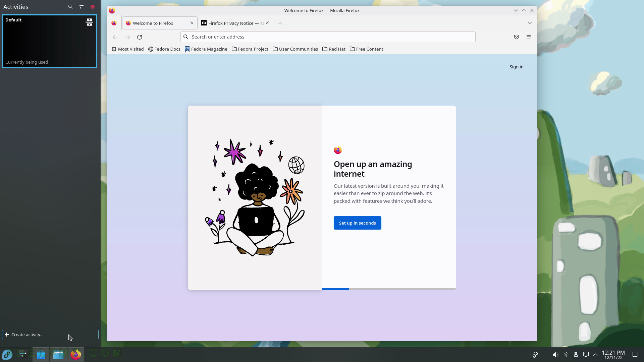
Task: Open the Bluetooth tray icon
Action: coord(566,355)
